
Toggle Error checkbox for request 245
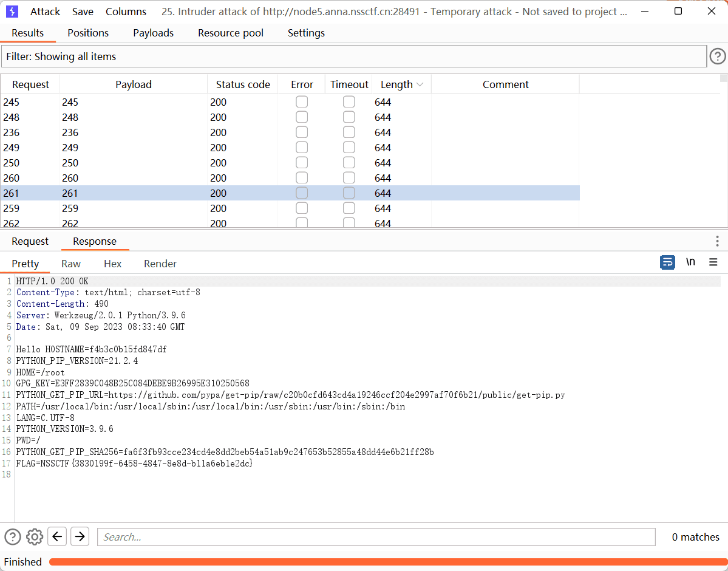tap(302, 102)
